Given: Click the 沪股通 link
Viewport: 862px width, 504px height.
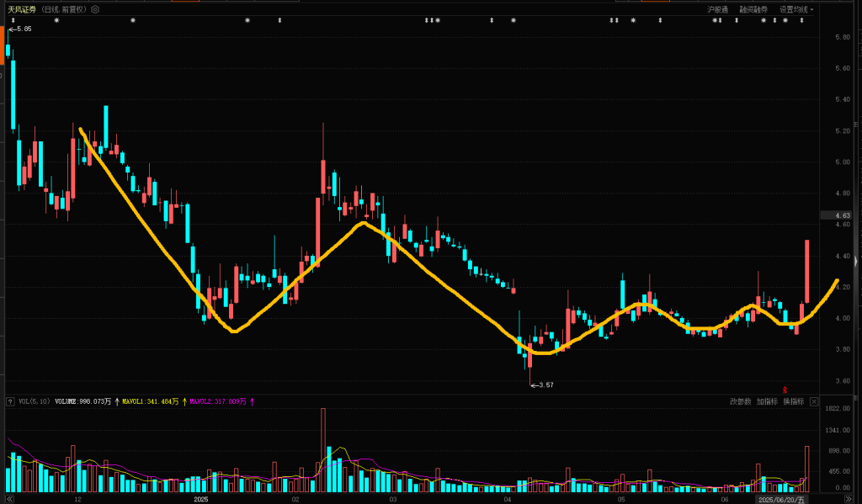Looking at the screenshot, I should click(x=717, y=9).
